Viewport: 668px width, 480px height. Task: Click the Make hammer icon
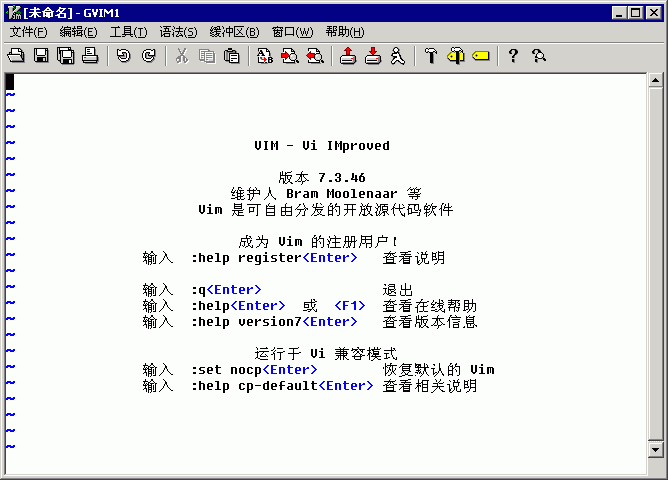click(431, 56)
